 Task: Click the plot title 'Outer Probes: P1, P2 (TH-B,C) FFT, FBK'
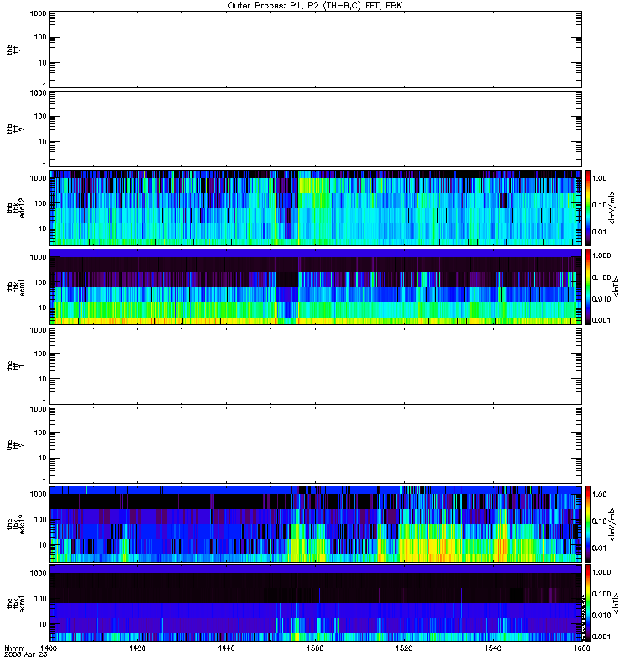(x=315, y=6)
